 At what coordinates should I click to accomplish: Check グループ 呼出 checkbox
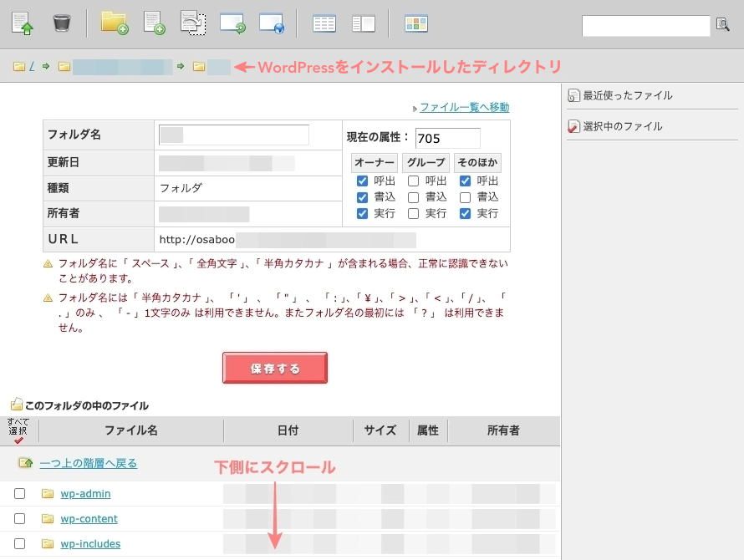413,181
